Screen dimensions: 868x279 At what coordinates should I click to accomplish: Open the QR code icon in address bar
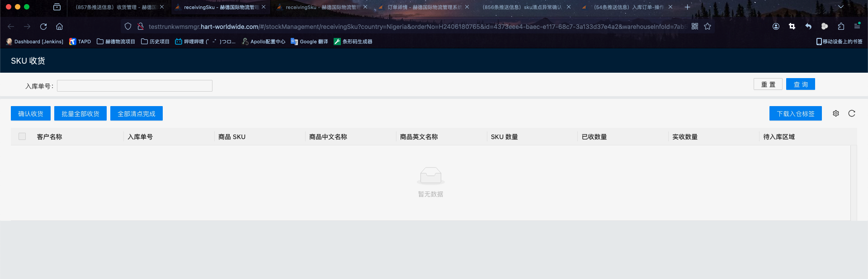click(x=695, y=27)
